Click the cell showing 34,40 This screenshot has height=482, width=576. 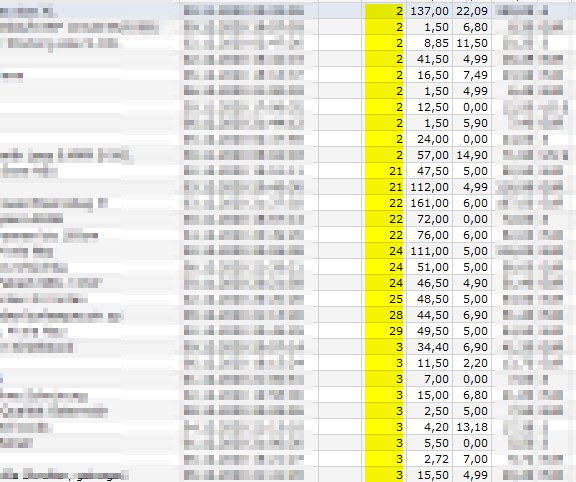coord(429,347)
